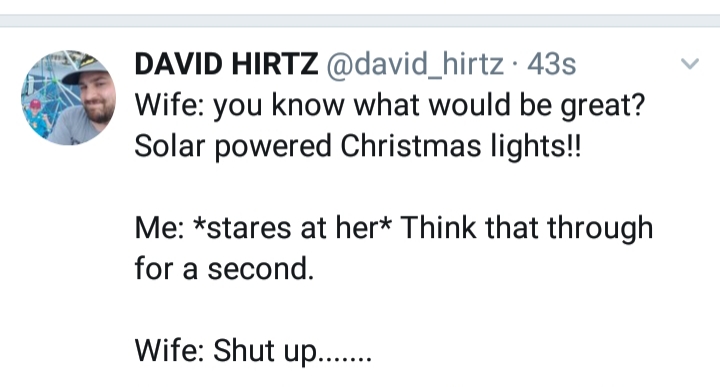Click the word "Solar" in the tweet
Image resolution: width=720 pixels, height=387 pixels.
coord(169,146)
